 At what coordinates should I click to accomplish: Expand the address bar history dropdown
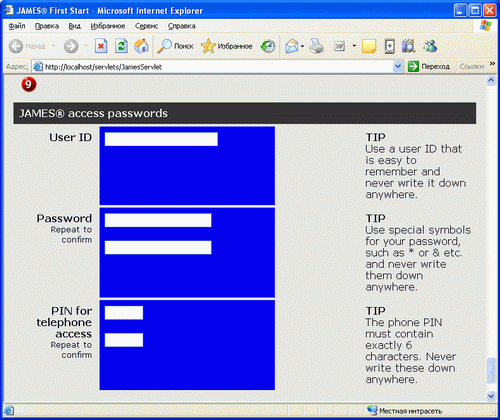coord(398,67)
